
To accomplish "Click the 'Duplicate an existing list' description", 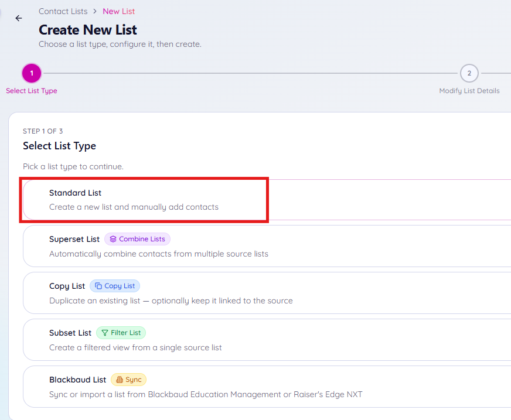I will (x=171, y=301).
